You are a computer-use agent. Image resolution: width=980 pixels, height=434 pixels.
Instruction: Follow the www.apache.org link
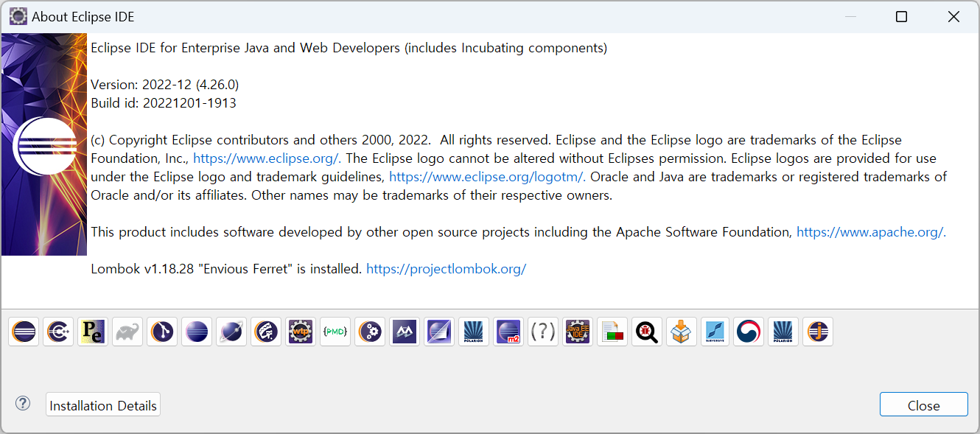click(x=870, y=232)
